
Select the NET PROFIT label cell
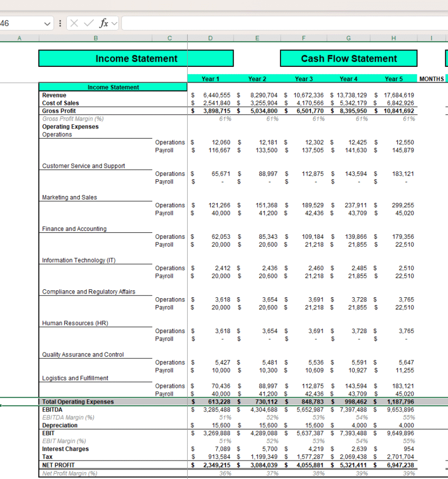pyautogui.click(x=58, y=465)
